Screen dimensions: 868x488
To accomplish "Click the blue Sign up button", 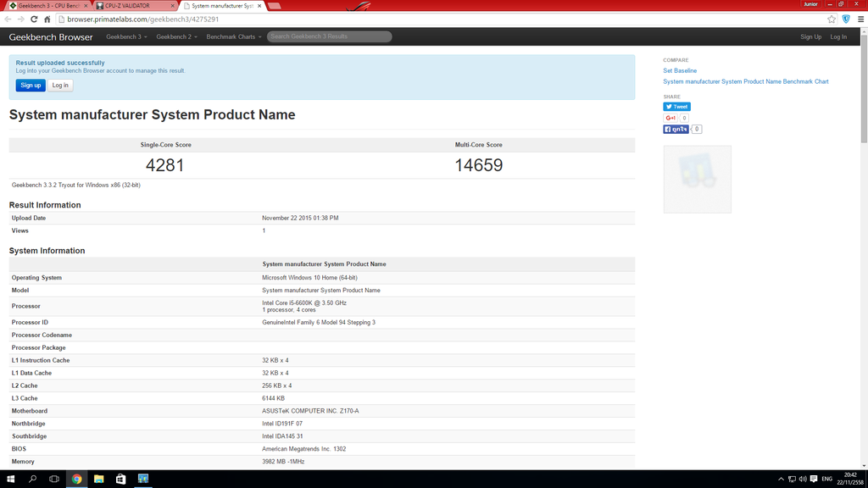I will point(31,86).
